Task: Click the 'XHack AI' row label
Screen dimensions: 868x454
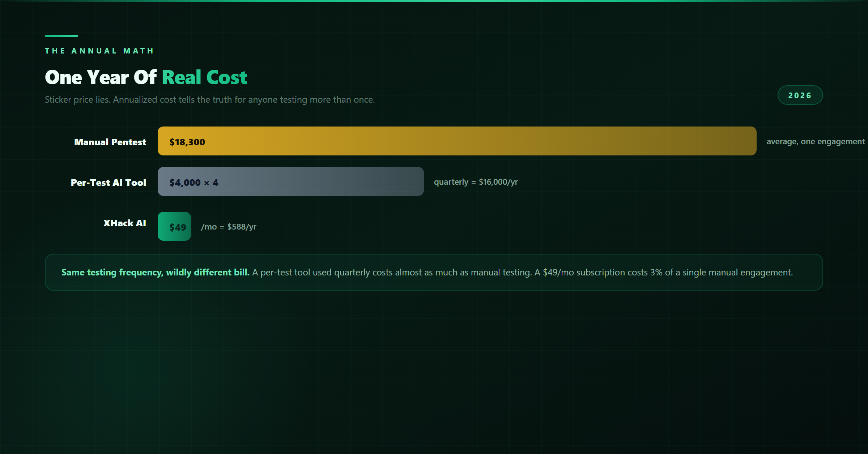Action: click(x=124, y=223)
